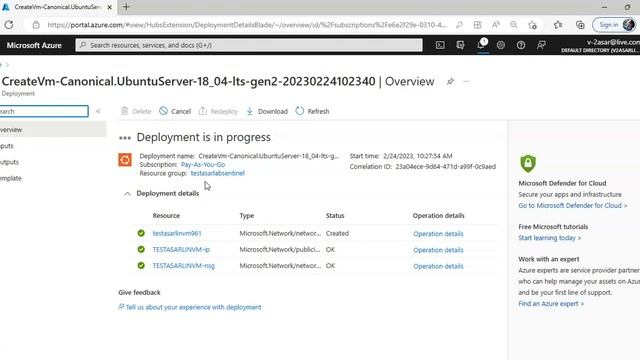Open notifications bell icon
Screen dimensions: 640x360
(481, 45)
